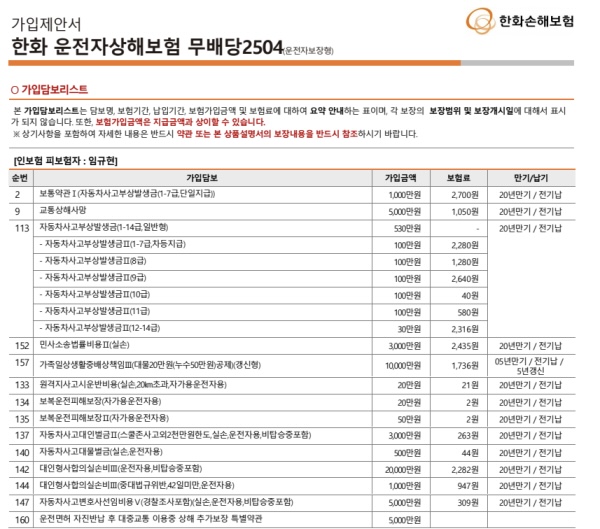Image resolution: width=600 pixels, height=529 pixels.
Task: Click sub-item 자동차사고부상발생금II(10급)
Action: [95, 294]
